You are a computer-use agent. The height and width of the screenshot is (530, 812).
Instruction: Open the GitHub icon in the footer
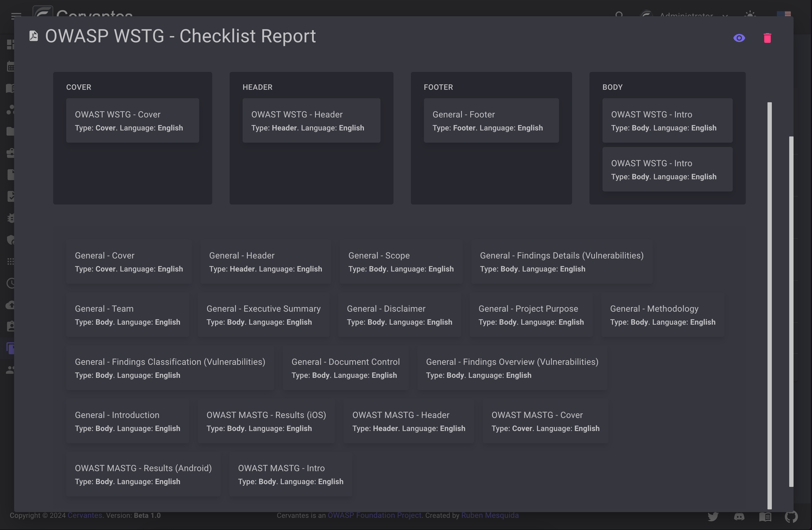coord(791,516)
